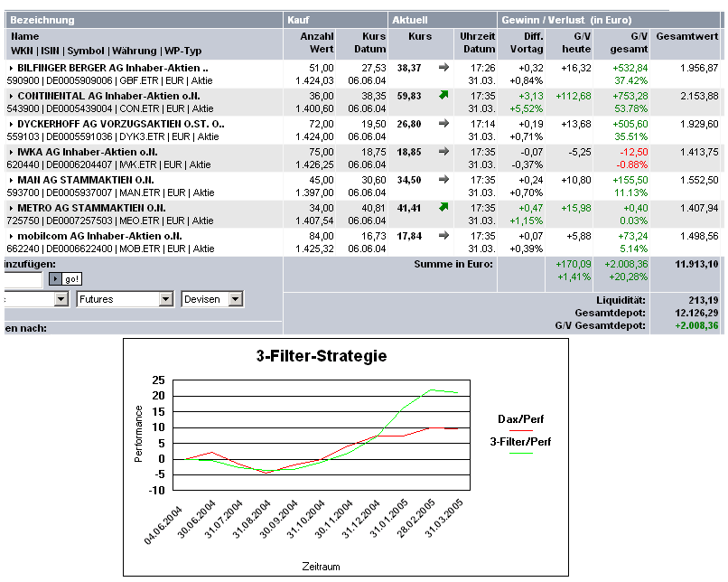Select current price 38,37 of BILFINGER BERGER
This screenshot has width=728, height=582.
[409, 68]
